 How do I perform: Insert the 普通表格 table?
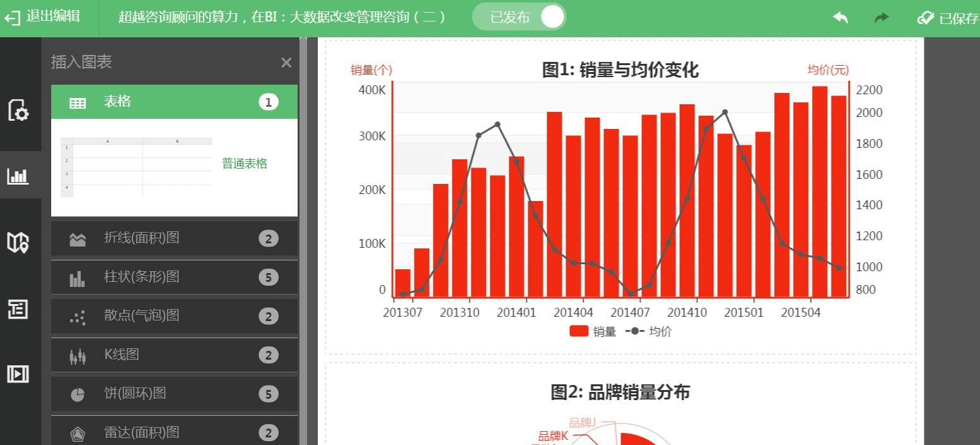245,164
